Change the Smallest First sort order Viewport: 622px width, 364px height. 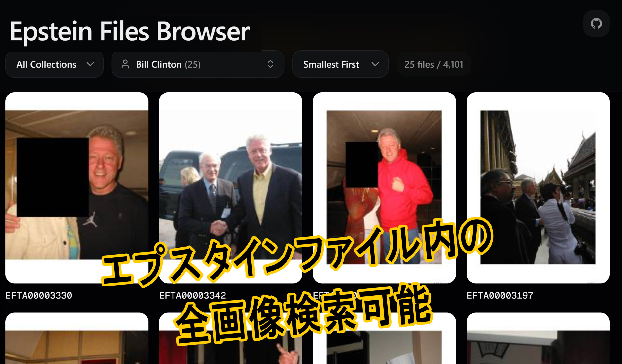pos(331,64)
